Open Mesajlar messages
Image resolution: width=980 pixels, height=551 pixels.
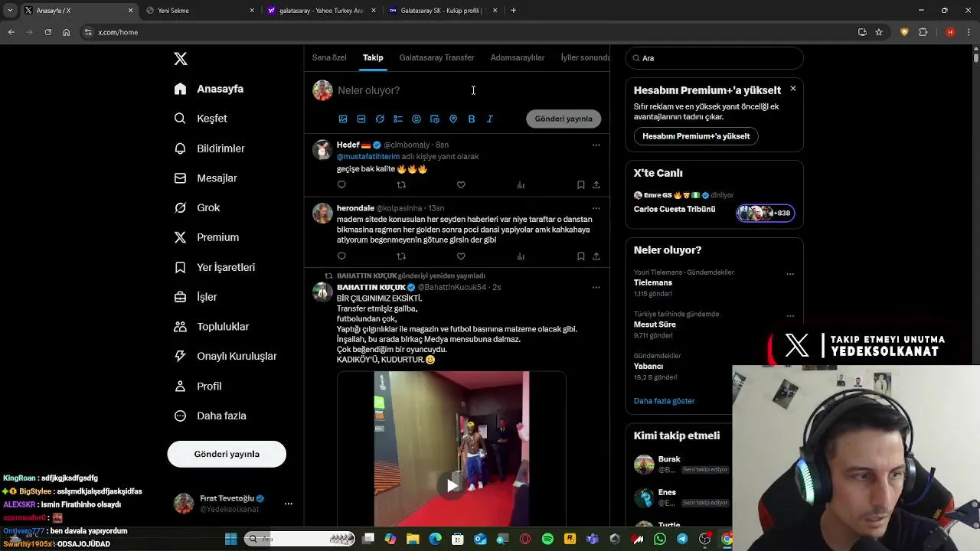206,178
